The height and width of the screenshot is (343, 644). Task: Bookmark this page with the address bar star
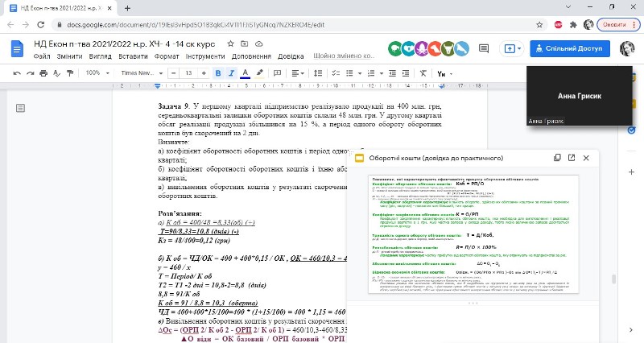(x=539, y=25)
